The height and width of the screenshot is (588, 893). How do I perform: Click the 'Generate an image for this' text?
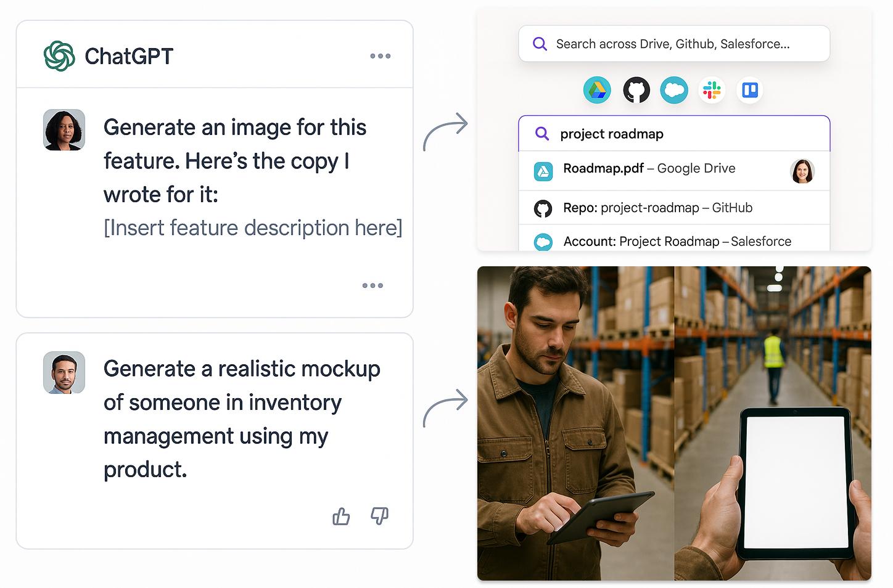[x=235, y=128]
